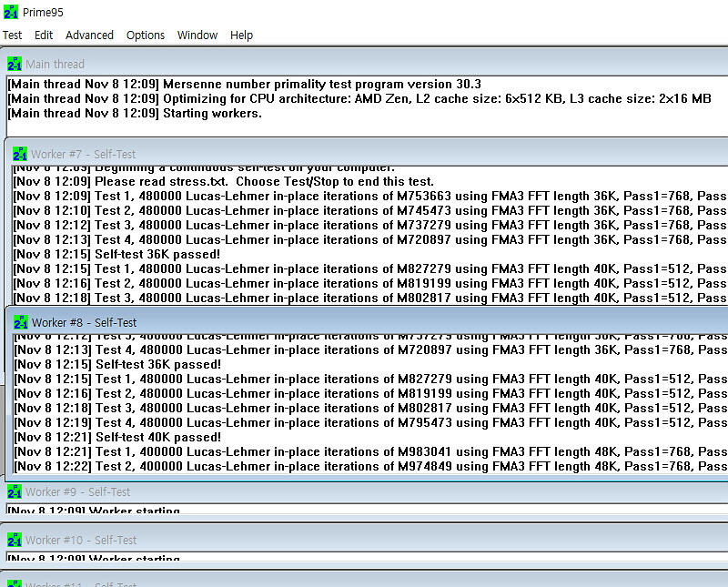Click the Worker #7 window icon
728x587 pixels.
(20, 154)
